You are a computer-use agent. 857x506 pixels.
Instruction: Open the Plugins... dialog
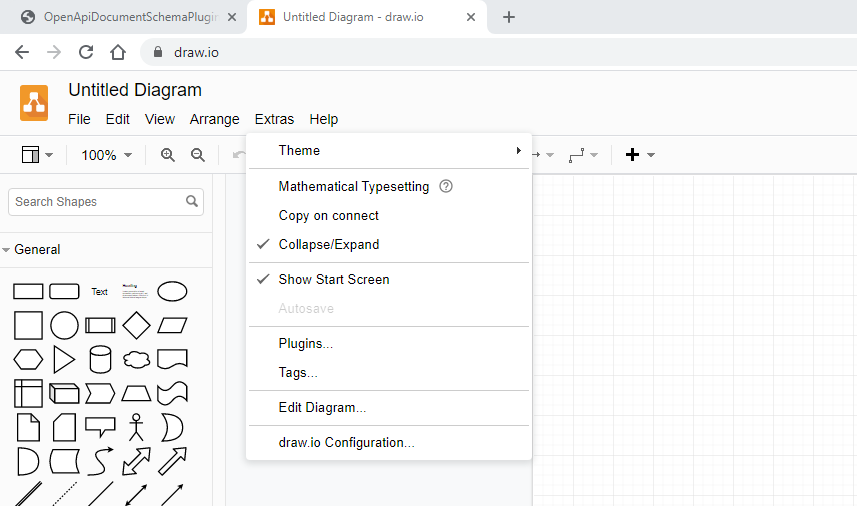[306, 343]
